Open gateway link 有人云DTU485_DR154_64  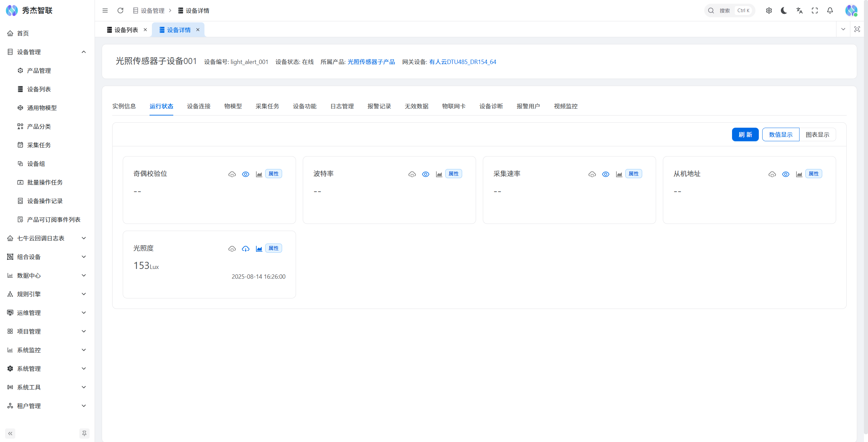[462, 62]
